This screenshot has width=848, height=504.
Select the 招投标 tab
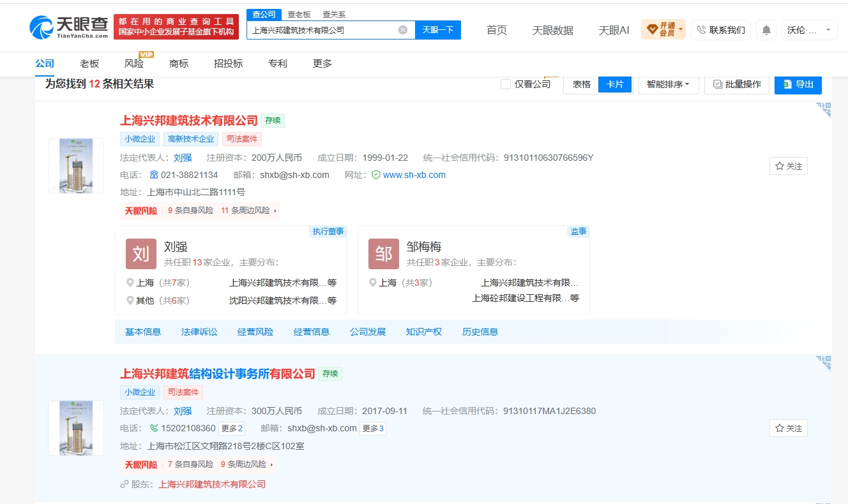pos(228,64)
